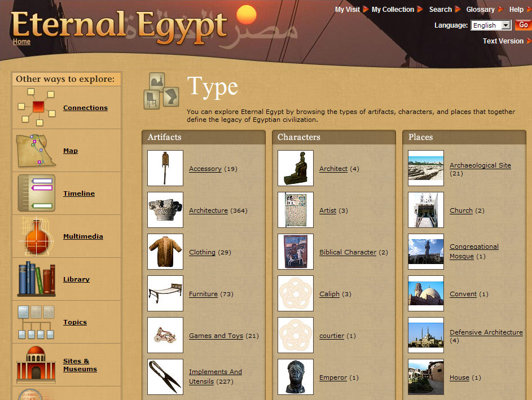Click the Furniture bed thumbnail image
532x400 pixels.
pyautogui.click(x=165, y=293)
